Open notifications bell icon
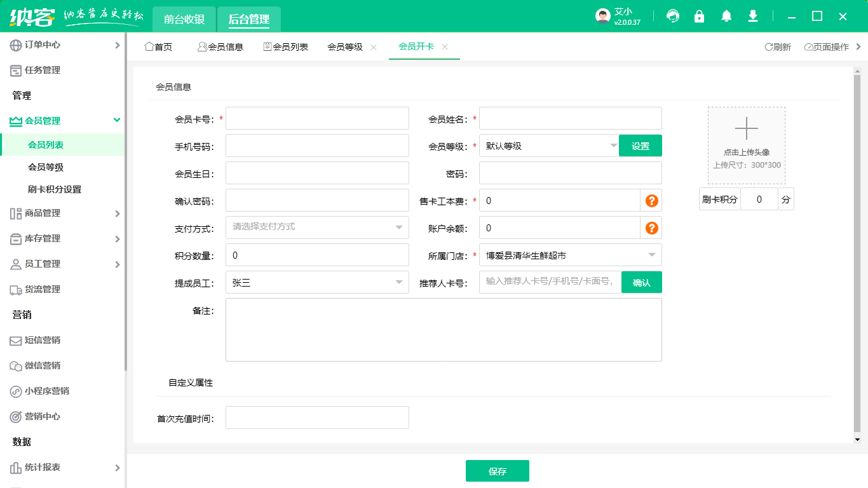The height and width of the screenshot is (488, 868). [726, 17]
